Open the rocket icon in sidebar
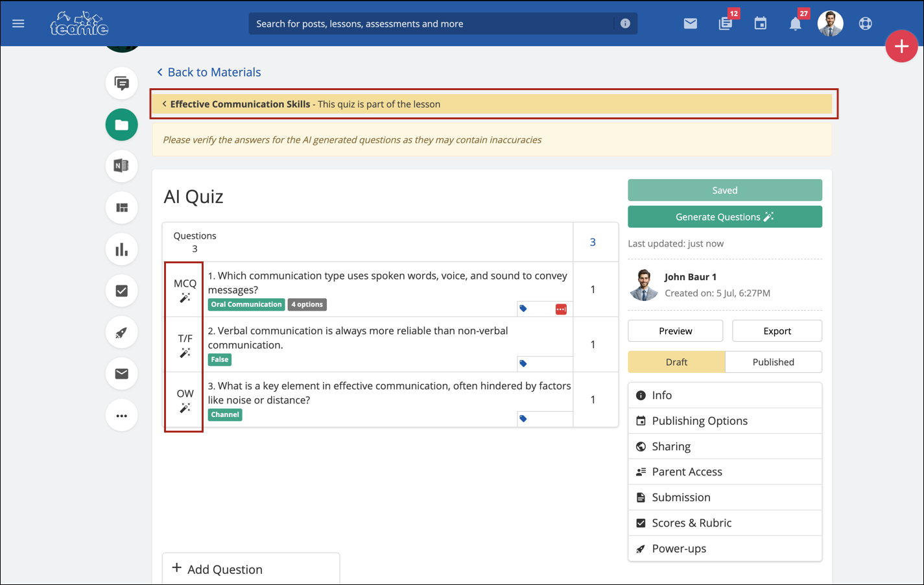924x585 pixels. tap(122, 332)
